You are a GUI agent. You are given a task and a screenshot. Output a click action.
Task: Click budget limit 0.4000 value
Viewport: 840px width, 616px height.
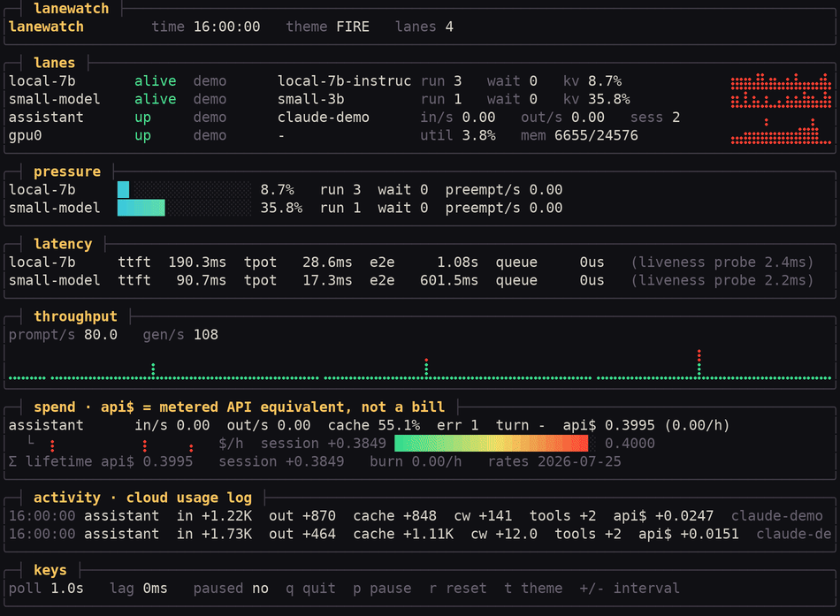(630, 444)
